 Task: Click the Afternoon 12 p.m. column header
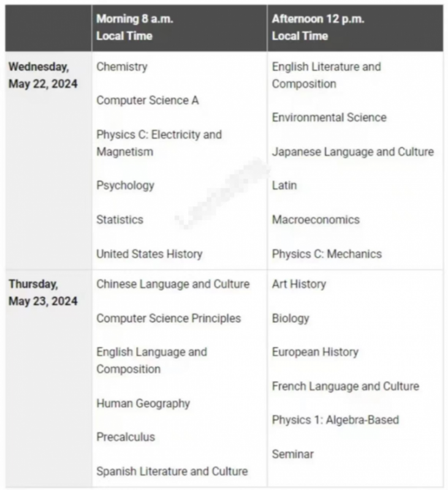(x=318, y=28)
